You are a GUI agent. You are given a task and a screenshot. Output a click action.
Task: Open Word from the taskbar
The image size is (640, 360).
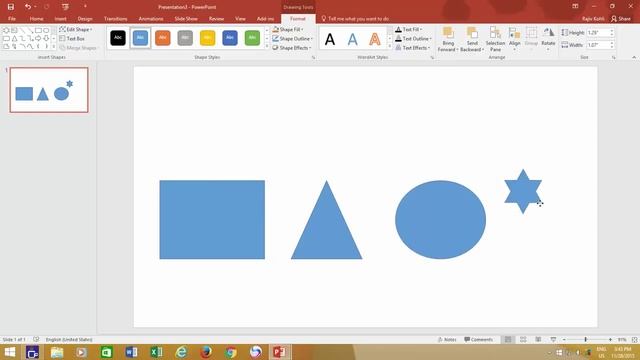pyautogui.click(x=131, y=352)
